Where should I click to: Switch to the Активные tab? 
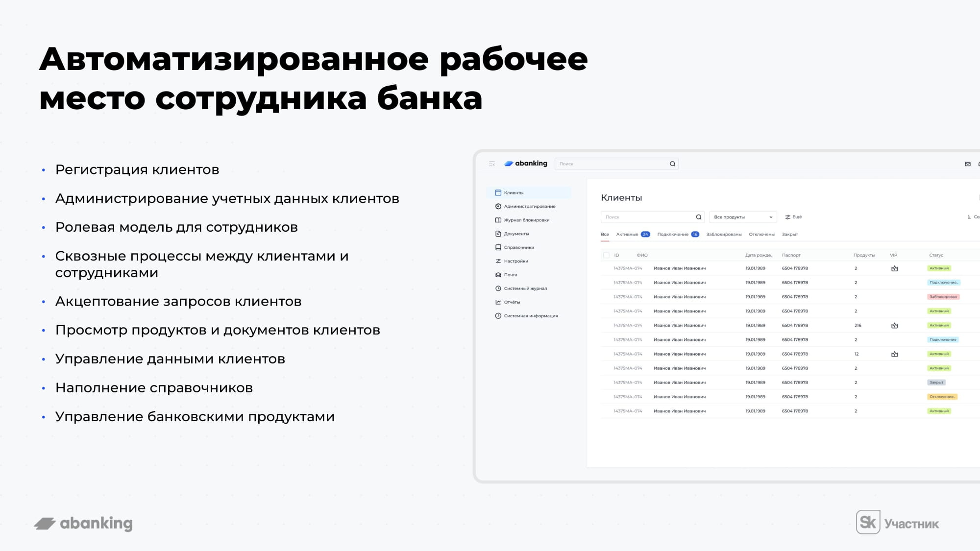pyautogui.click(x=627, y=235)
